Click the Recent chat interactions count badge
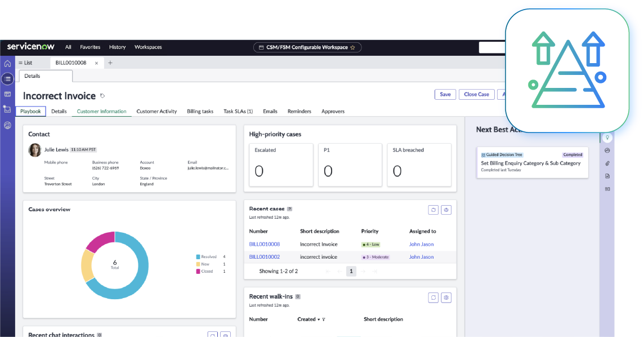This screenshot has height=337, width=644. point(100,335)
